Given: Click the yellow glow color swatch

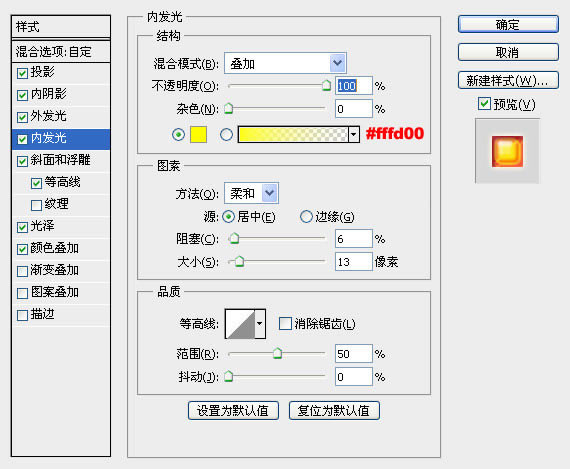Looking at the screenshot, I should (x=198, y=135).
